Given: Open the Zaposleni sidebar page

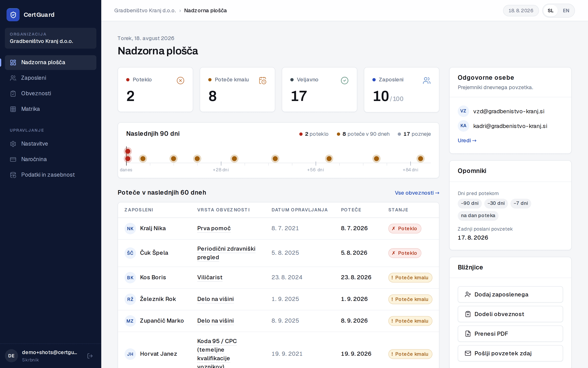Looking at the screenshot, I should [51, 78].
